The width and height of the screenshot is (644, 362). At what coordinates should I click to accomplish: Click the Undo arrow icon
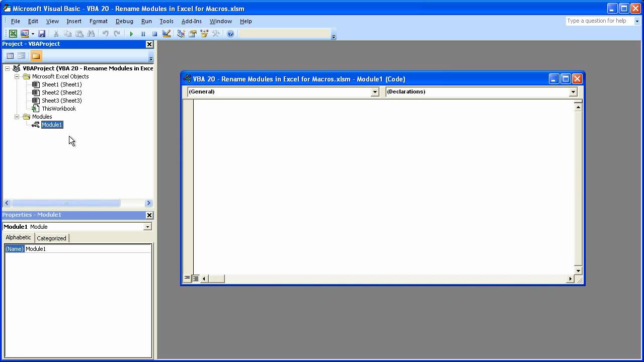coord(105,34)
